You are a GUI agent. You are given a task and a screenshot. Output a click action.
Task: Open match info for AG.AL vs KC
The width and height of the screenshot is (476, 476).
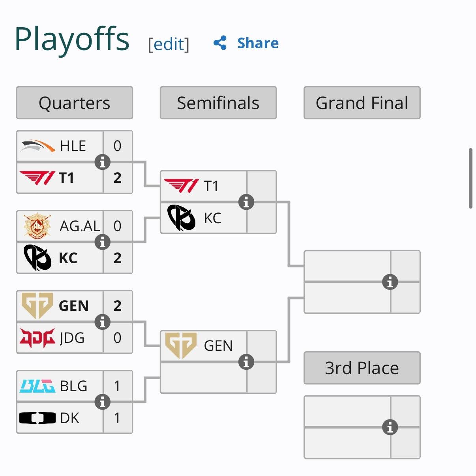point(102,242)
